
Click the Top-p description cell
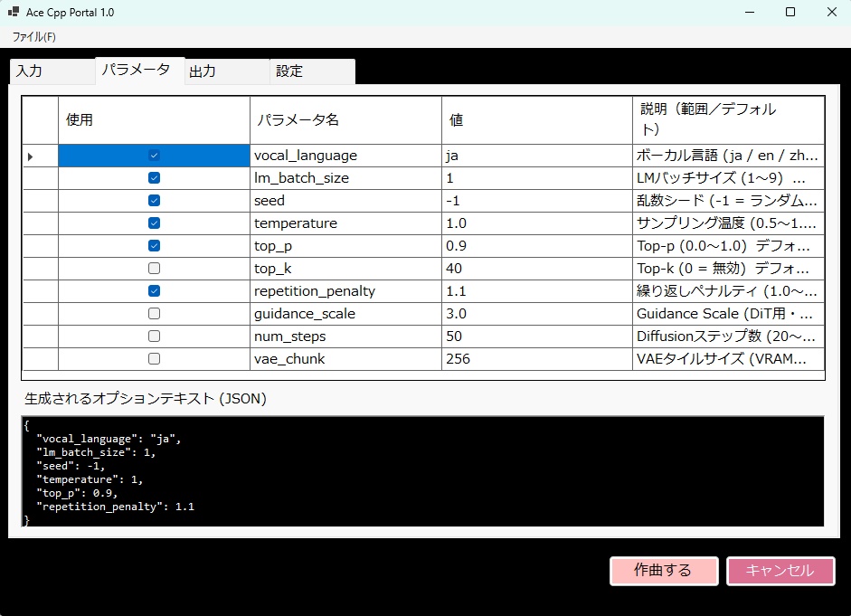tap(728, 246)
